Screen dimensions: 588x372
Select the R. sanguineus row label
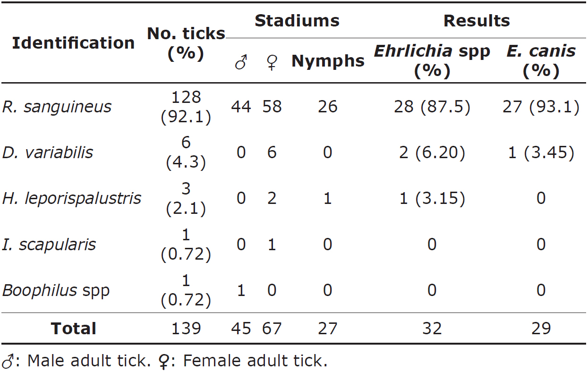[x=57, y=107]
